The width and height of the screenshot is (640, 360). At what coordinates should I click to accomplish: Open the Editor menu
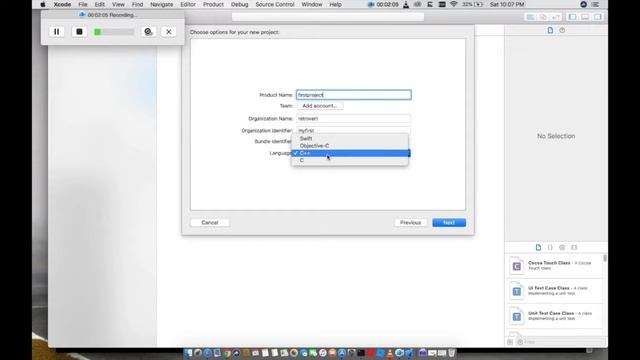point(188,4)
